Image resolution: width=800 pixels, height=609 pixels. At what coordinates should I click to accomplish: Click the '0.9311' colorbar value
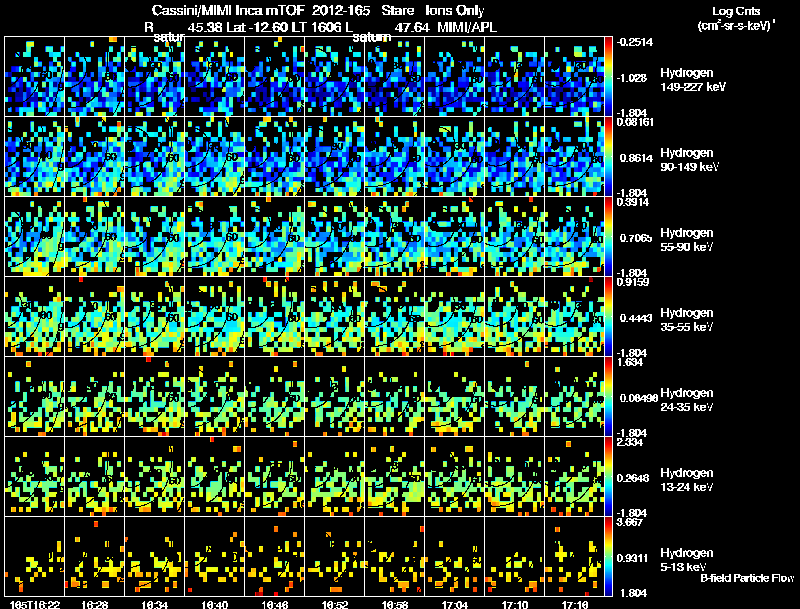[x=633, y=558]
